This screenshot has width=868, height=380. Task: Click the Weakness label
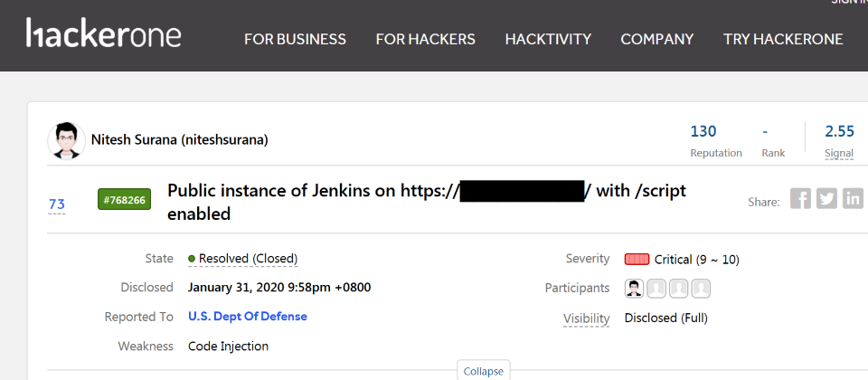click(x=146, y=347)
